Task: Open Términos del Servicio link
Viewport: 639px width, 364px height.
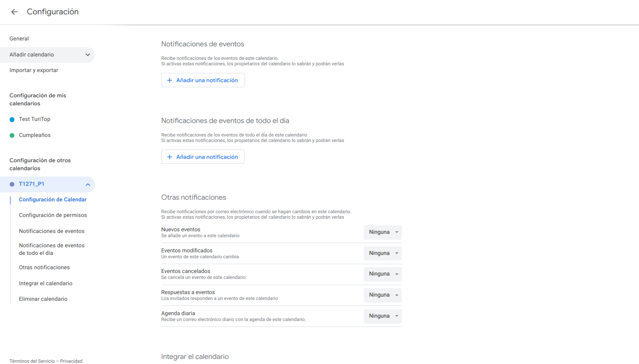Action: [32, 361]
